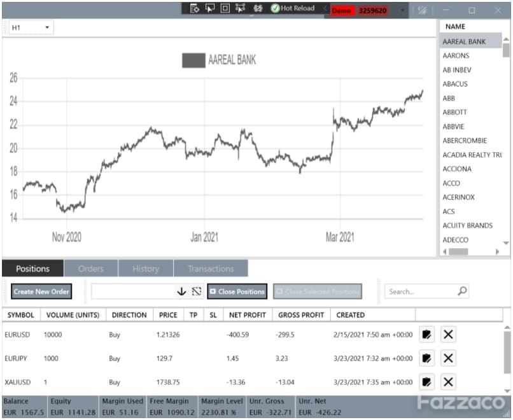Close the XAUUSD position with X
513x420 pixels.
(448, 382)
